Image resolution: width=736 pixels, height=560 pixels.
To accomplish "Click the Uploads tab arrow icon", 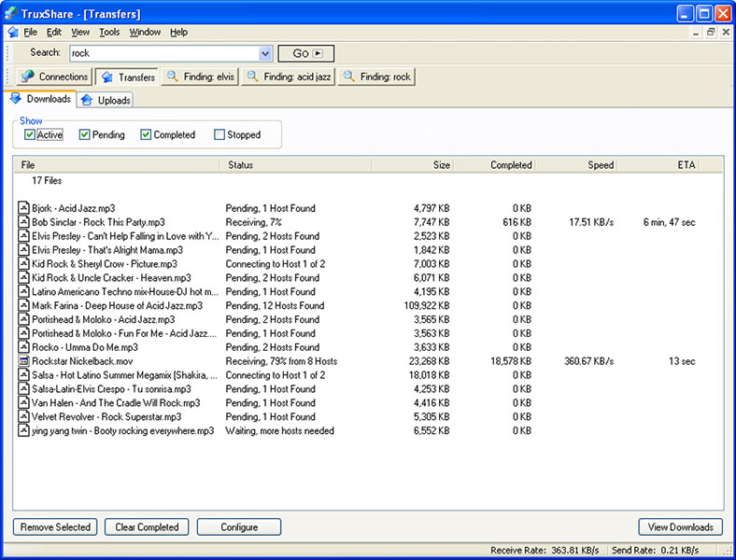I will point(87,100).
